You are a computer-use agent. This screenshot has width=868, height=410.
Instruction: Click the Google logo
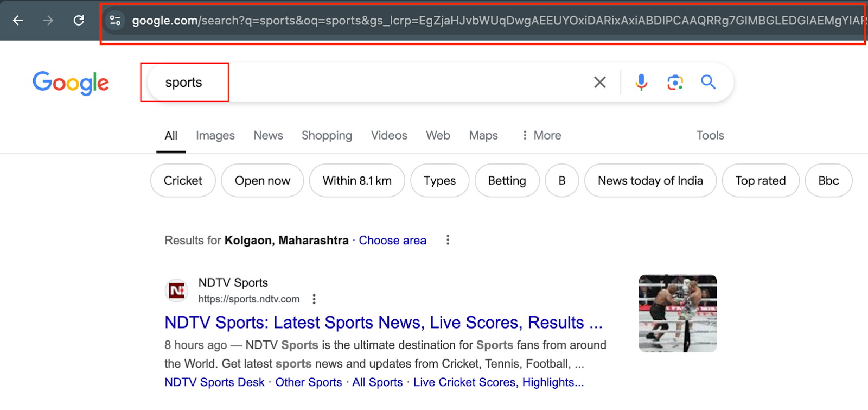point(71,83)
